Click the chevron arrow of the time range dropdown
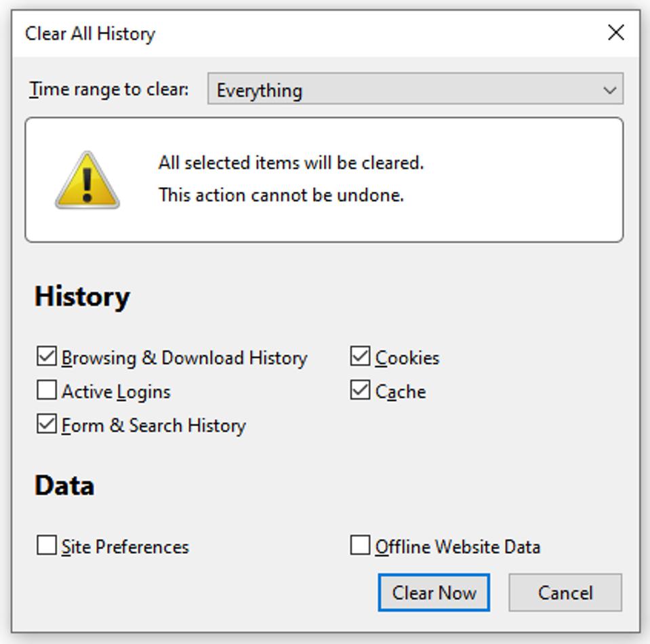This screenshot has width=650, height=644. click(609, 90)
